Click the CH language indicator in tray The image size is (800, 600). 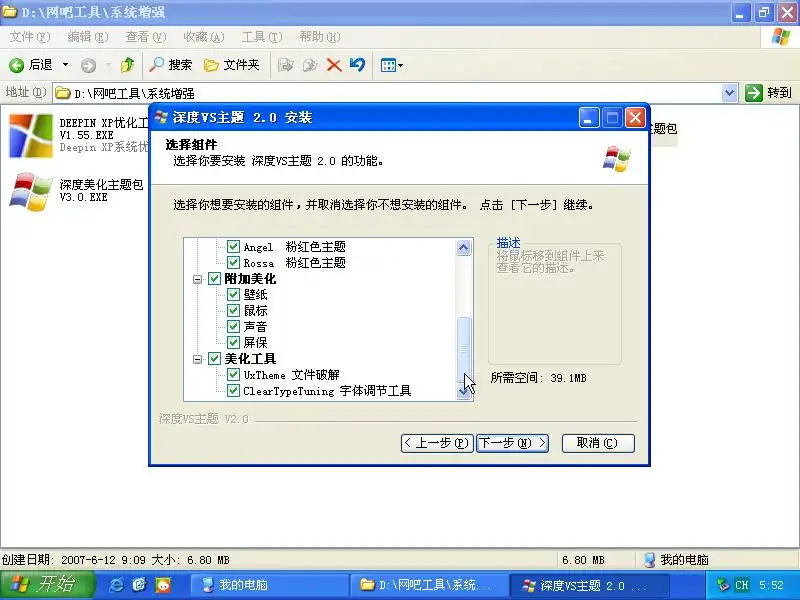pos(741,585)
